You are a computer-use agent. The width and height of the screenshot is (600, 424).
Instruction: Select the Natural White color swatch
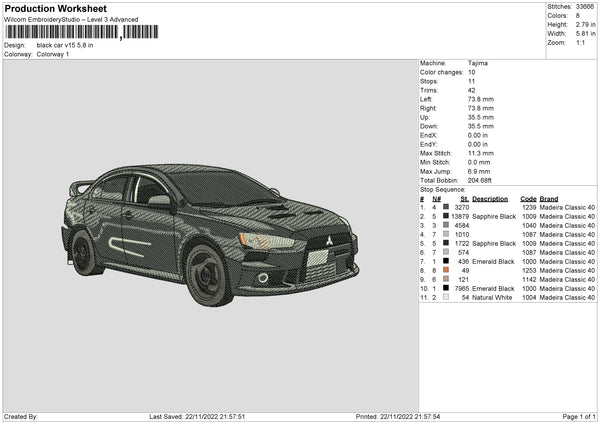point(445,297)
